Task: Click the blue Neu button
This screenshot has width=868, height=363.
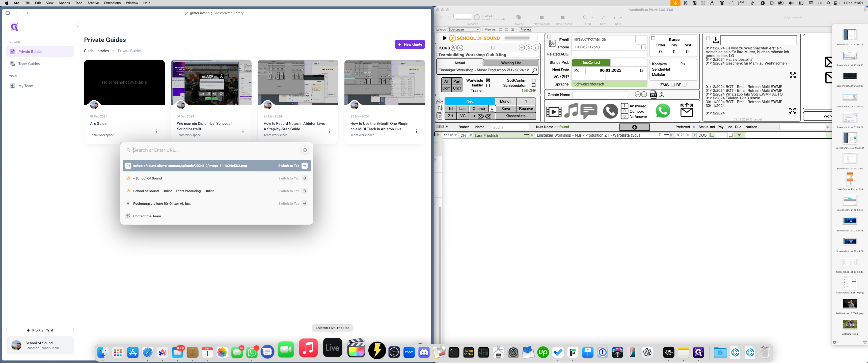Action: [470, 101]
